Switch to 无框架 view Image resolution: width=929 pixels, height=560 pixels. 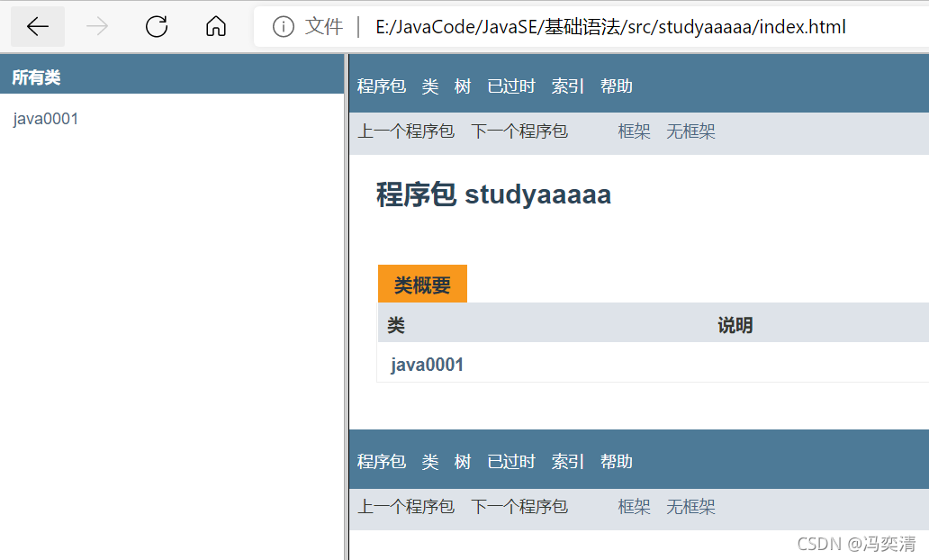(690, 131)
